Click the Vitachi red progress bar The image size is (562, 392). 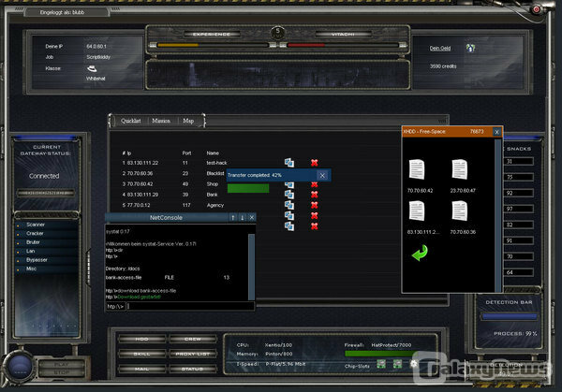point(343,45)
